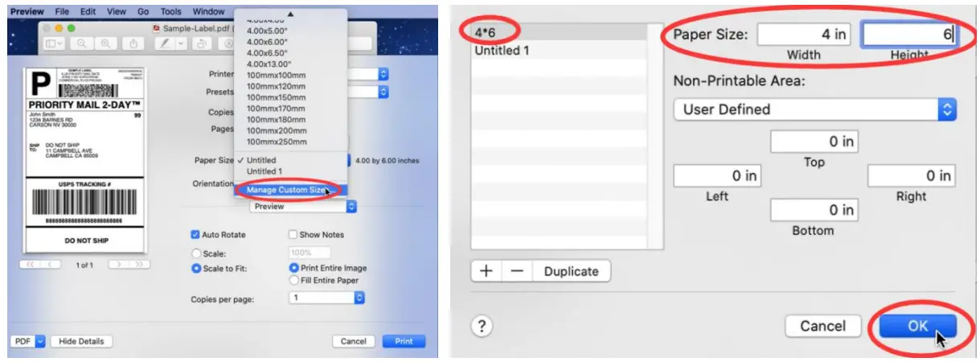Click the blue OK button
This screenshot has width=980, height=362.
click(x=917, y=326)
